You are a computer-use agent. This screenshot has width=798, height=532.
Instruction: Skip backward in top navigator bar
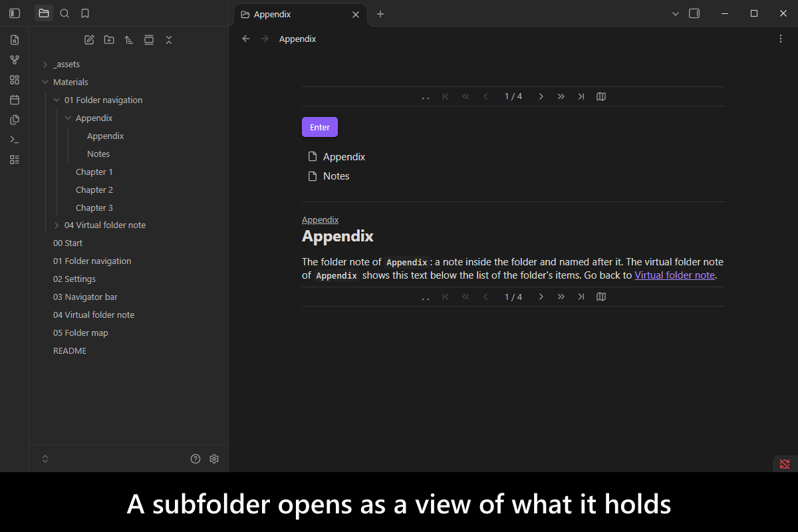pos(465,96)
